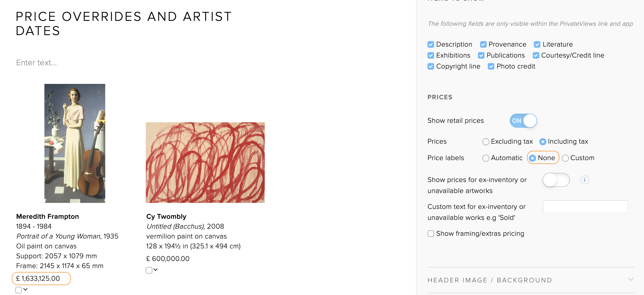Choose Custom price labels option

point(565,158)
